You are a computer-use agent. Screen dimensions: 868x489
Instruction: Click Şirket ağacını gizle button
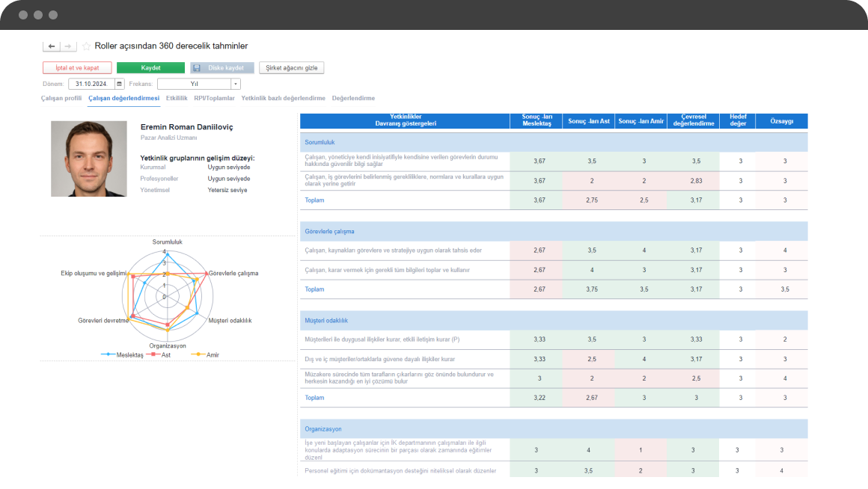point(292,68)
